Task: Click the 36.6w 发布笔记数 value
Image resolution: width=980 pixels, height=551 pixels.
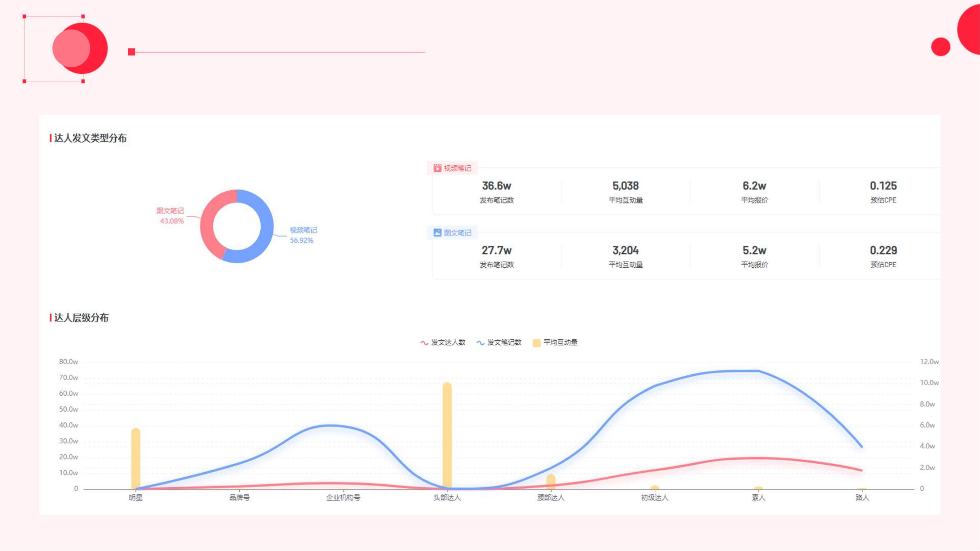Action: [x=496, y=186]
